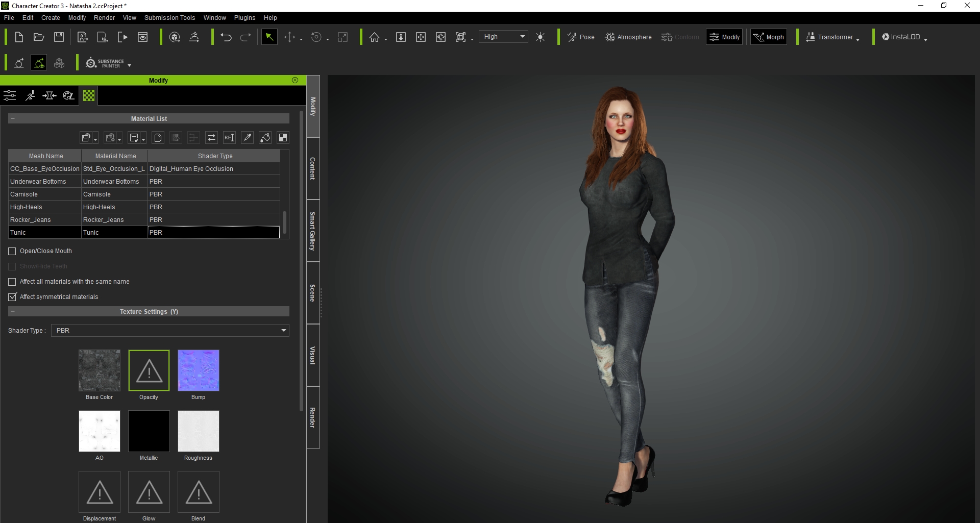This screenshot has width=980, height=523.
Task: Enable Open/Close Mouth checkbox
Action: tap(12, 251)
